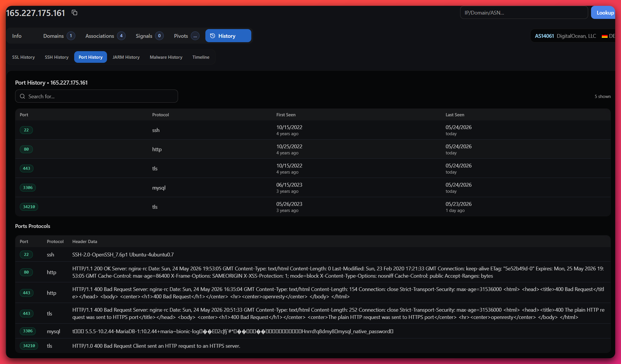This screenshot has height=364, width=621.
Task: Click the Ports Protocols section heading
Action: [33, 226]
